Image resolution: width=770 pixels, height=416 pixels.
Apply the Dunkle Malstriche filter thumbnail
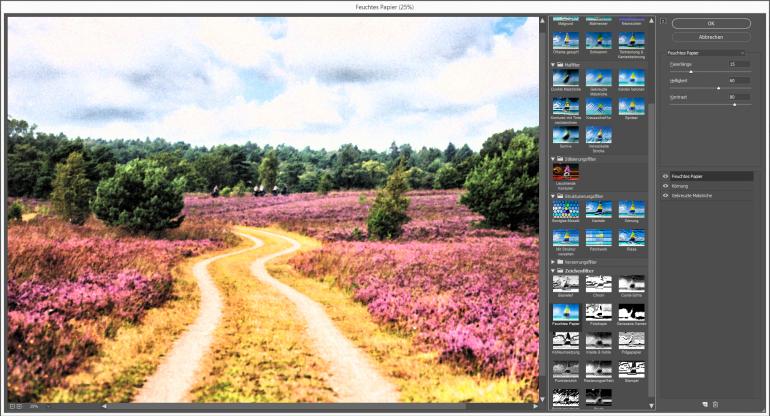tap(566, 78)
